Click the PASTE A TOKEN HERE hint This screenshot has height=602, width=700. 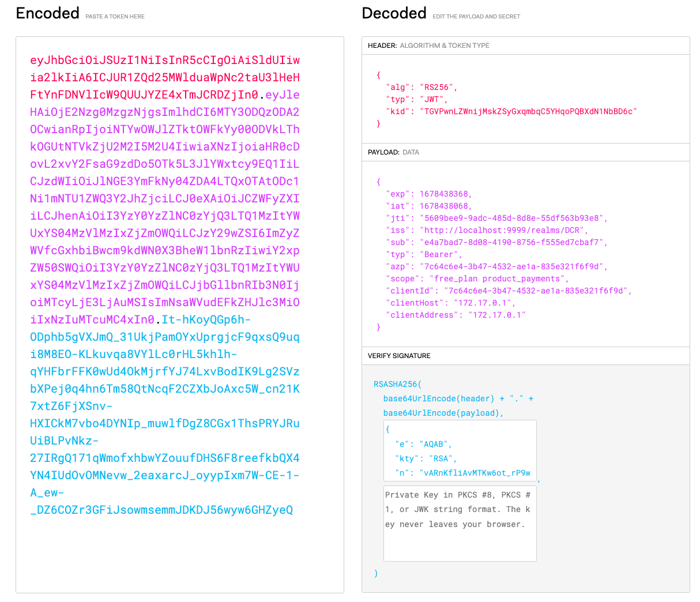[x=115, y=17]
